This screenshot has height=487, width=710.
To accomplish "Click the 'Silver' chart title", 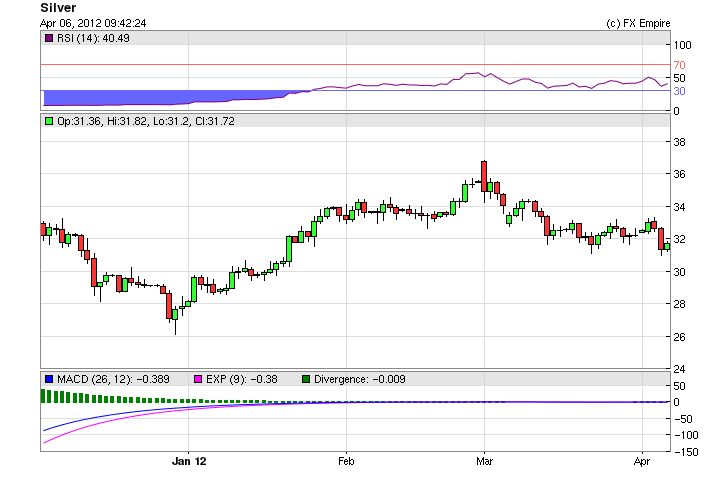I will (x=58, y=8).
